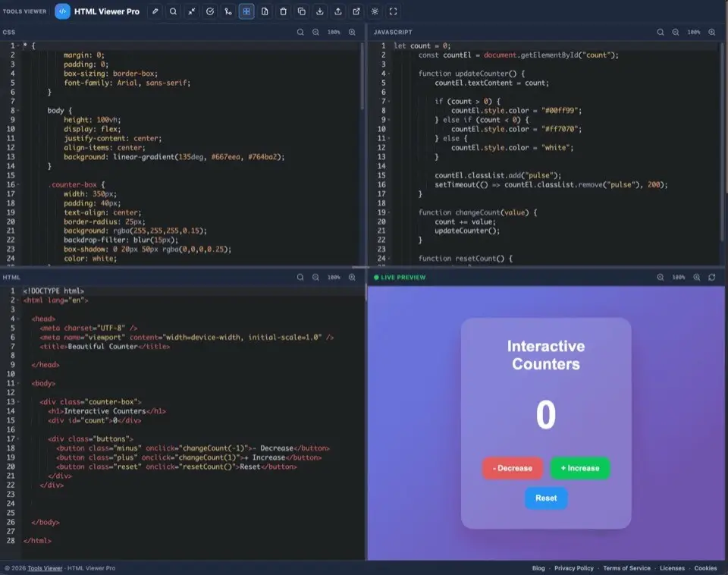The width and height of the screenshot is (728, 575).
Task: Zoom in the Live Preview
Action: [x=696, y=278]
